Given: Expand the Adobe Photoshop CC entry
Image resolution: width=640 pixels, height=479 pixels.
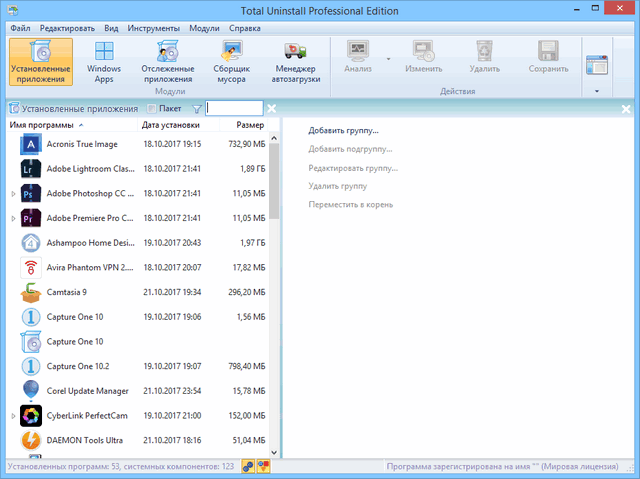Looking at the screenshot, I should point(13,193).
